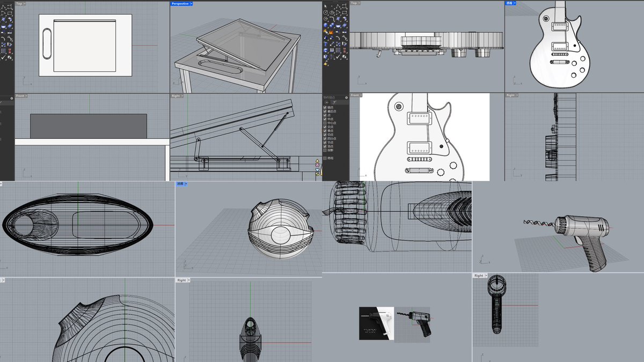Viewport: 644px width, 362px height.
Task: Click the yellow icon at the guitar toolbar's bottom
Action: 325,64
